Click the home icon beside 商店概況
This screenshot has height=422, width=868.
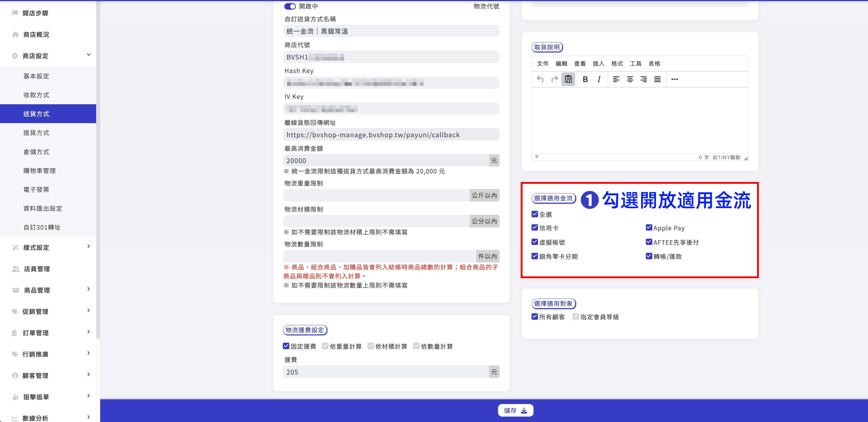tap(15, 34)
